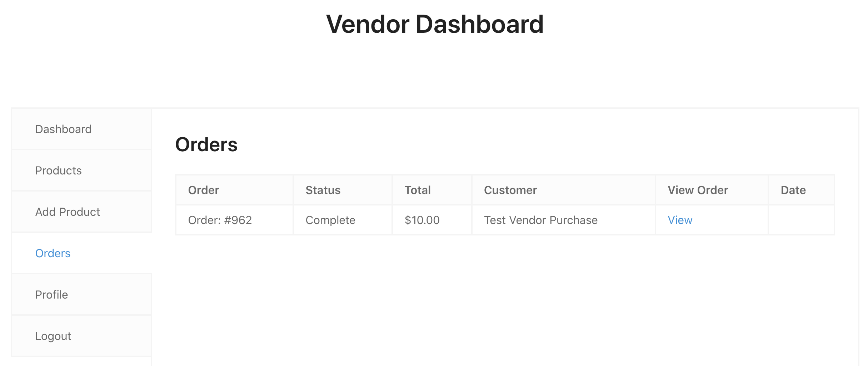
Task: Select the Date column header
Action: [793, 190]
